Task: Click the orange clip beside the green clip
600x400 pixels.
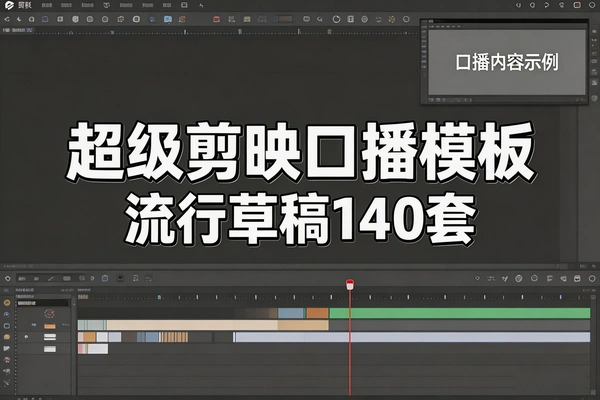Action: (x=317, y=313)
